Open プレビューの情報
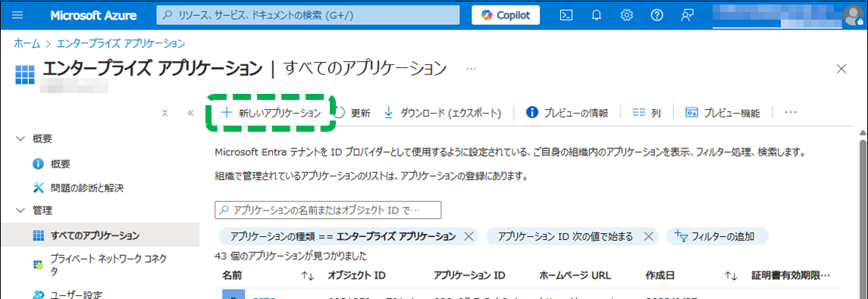The width and height of the screenshot is (868, 299). 567,113
